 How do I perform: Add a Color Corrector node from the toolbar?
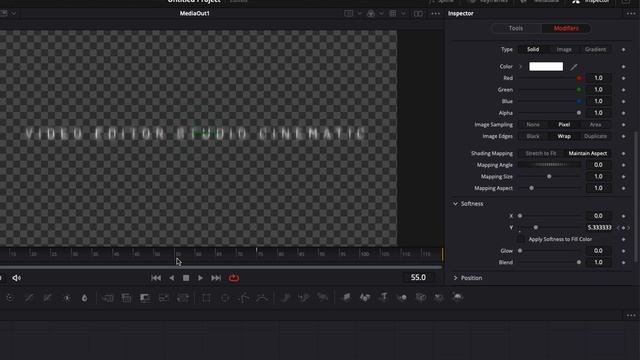coord(10,298)
